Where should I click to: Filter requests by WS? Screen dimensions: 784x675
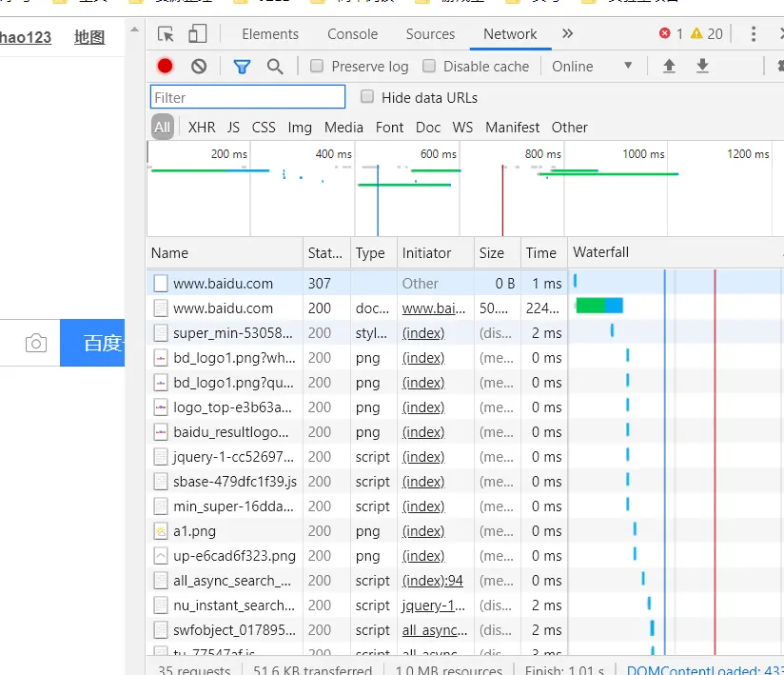point(462,127)
